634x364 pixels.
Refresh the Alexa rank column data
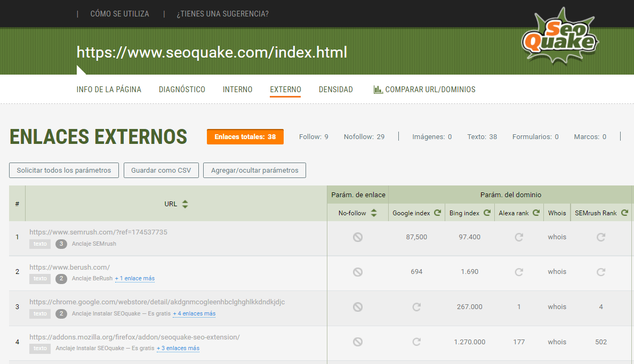pyautogui.click(x=536, y=212)
